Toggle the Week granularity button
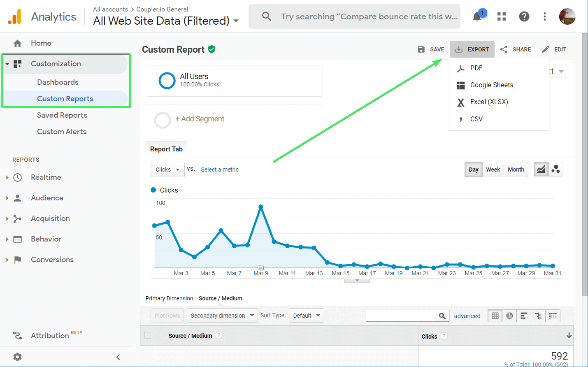 pyautogui.click(x=493, y=170)
